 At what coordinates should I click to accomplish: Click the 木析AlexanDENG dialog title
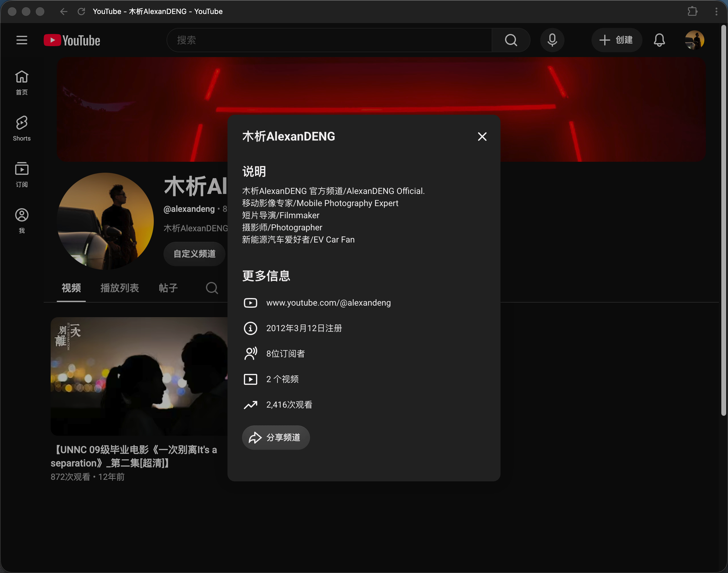point(289,137)
